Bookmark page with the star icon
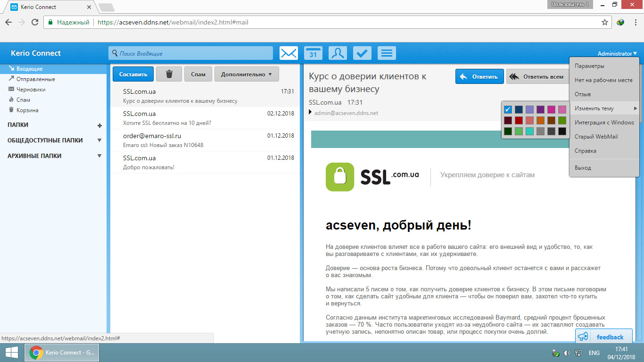644x362 pixels. tap(605, 22)
